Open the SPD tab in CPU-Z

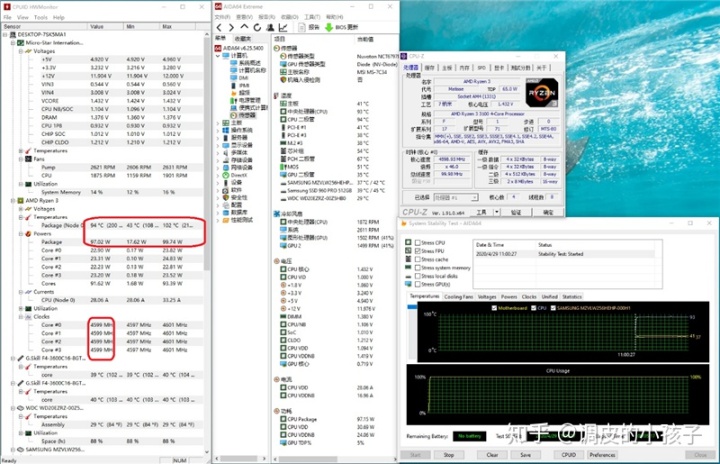(481, 68)
